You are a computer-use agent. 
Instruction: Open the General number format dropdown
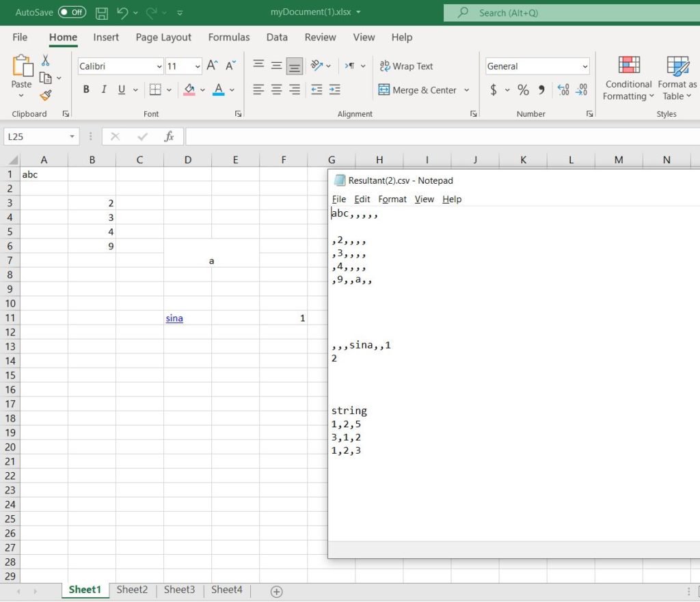(x=584, y=66)
